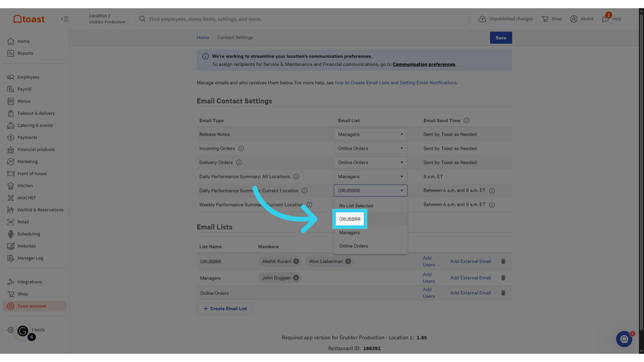
Task: Click the Delivery Orders info icon
Action: [x=239, y=163]
